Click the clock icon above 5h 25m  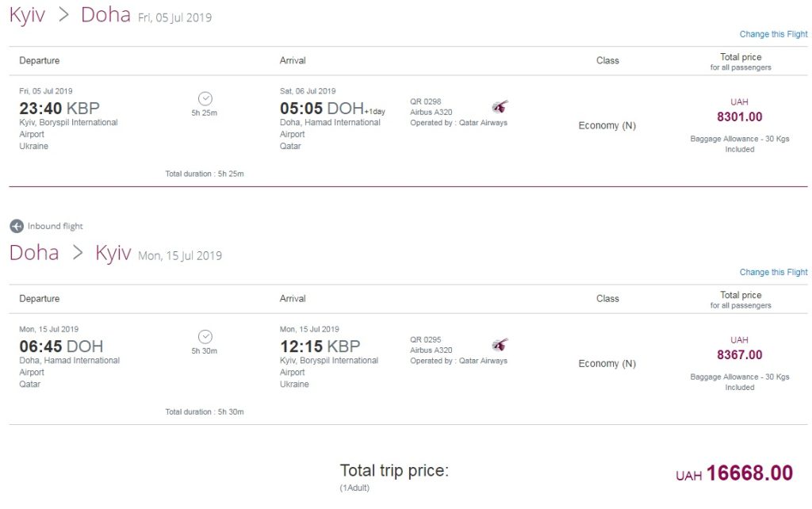pos(205,98)
